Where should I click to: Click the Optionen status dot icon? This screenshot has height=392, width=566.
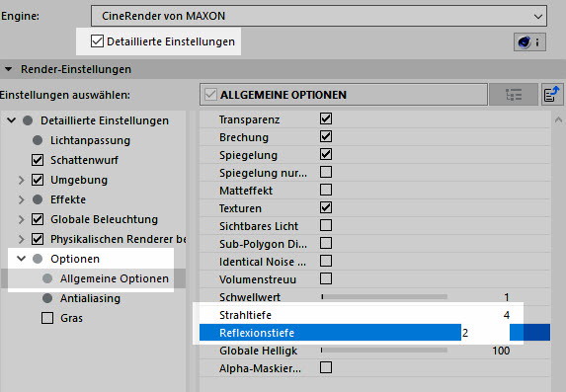[x=38, y=259]
